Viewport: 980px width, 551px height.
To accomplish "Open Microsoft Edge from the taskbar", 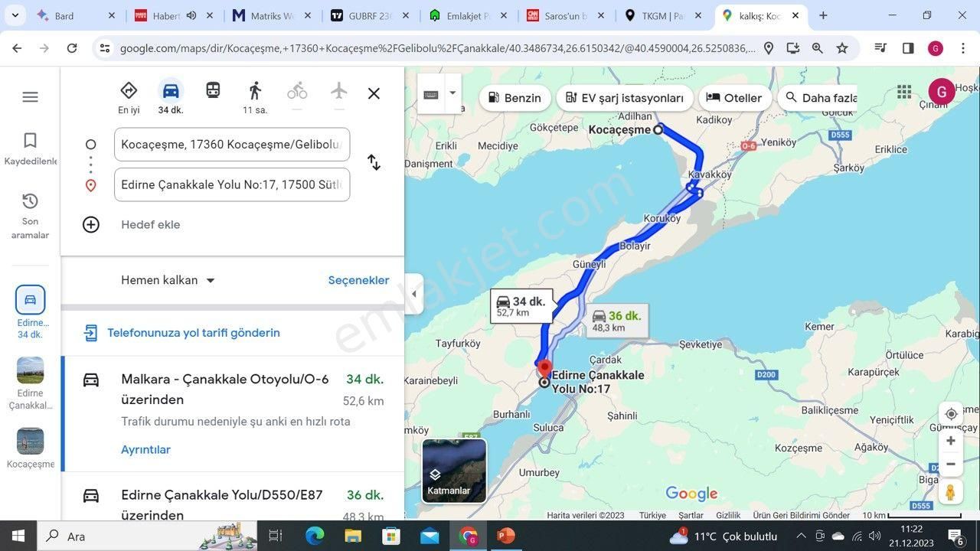I will point(315,536).
